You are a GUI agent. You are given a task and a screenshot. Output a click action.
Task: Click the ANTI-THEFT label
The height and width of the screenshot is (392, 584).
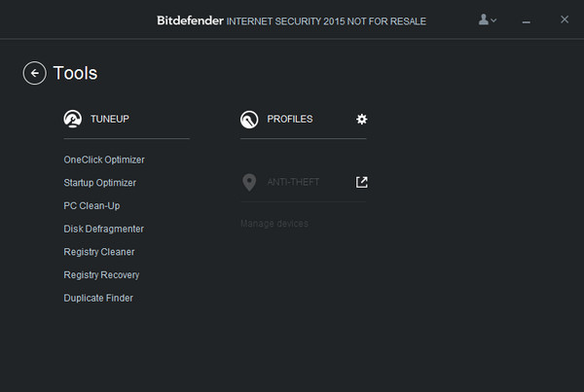[293, 182]
